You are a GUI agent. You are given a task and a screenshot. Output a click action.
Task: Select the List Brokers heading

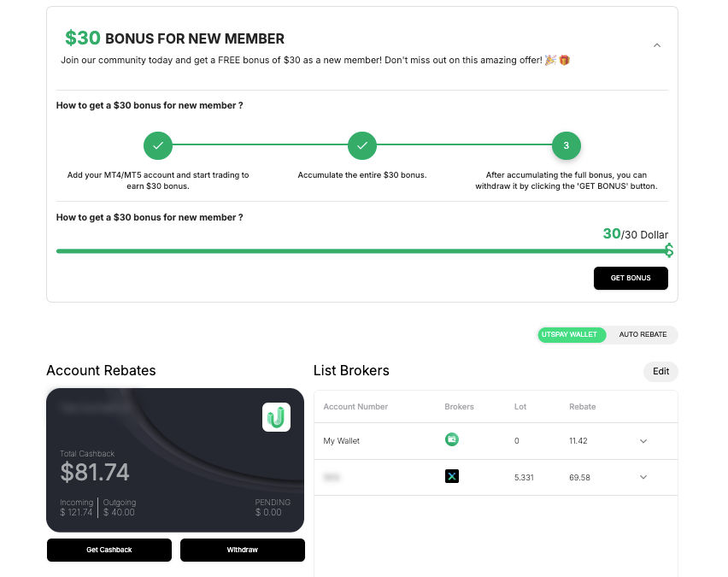point(352,370)
